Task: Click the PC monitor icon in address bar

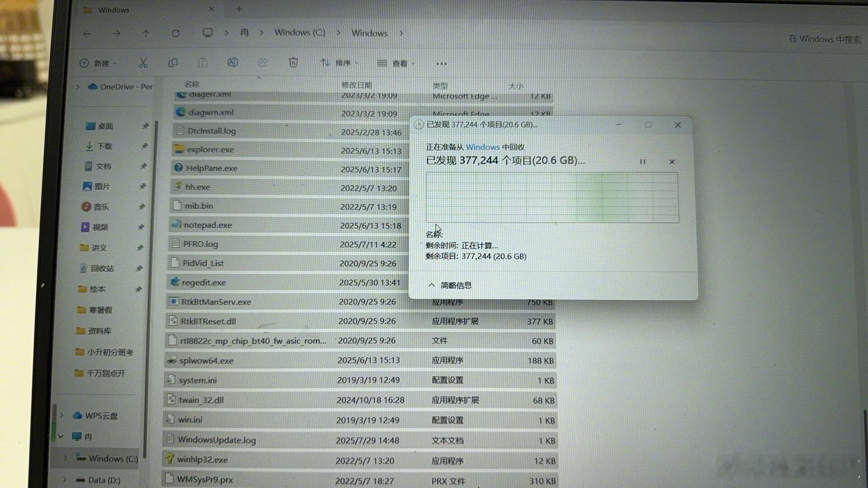Action: tap(208, 33)
